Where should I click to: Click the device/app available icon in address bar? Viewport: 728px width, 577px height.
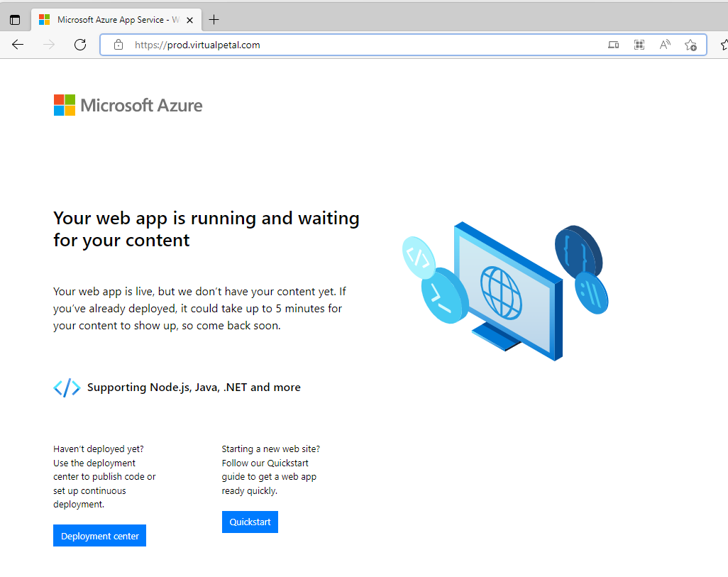click(x=613, y=45)
